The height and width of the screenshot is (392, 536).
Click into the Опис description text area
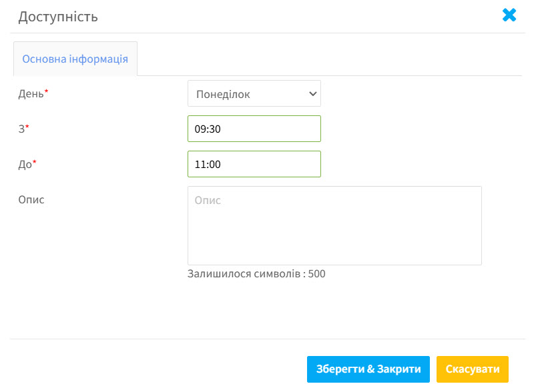coord(334,225)
